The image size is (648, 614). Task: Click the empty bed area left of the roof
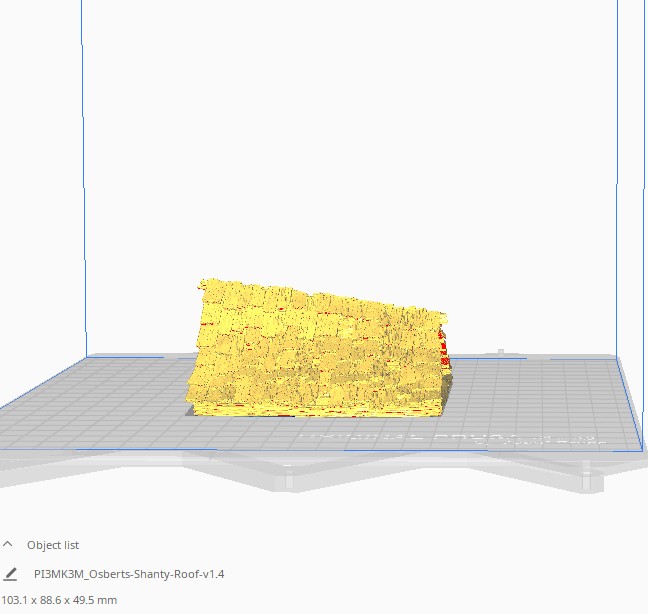pos(120,390)
